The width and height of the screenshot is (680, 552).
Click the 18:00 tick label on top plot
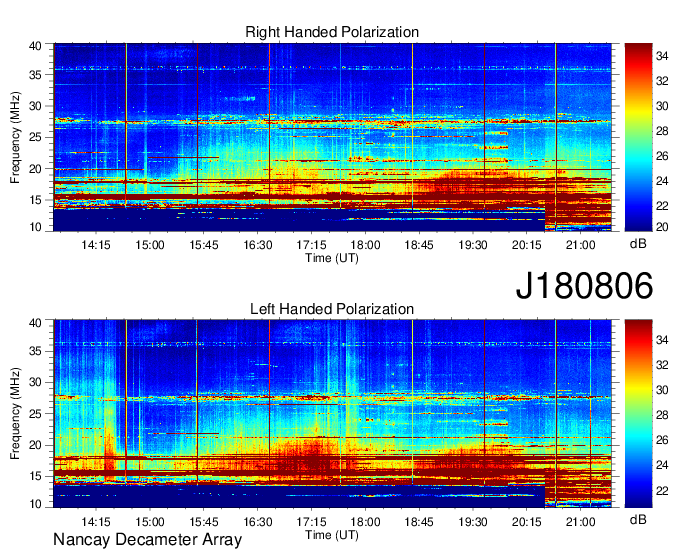[x=365, y=245]
